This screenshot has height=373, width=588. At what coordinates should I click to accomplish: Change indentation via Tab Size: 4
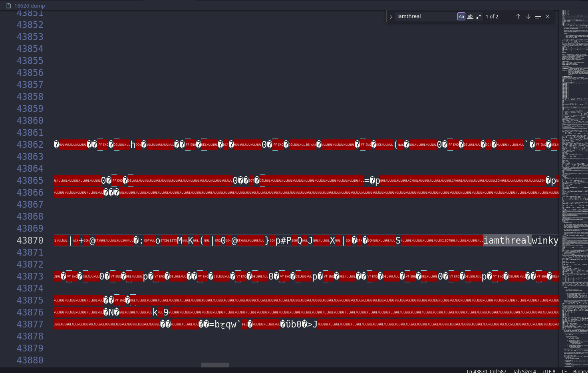point(524,371)
